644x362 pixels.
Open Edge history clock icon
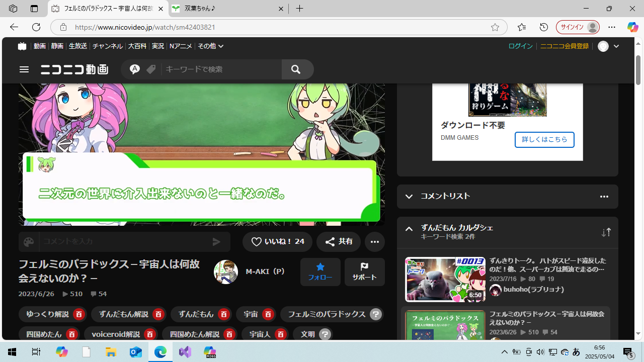(544, 27)
